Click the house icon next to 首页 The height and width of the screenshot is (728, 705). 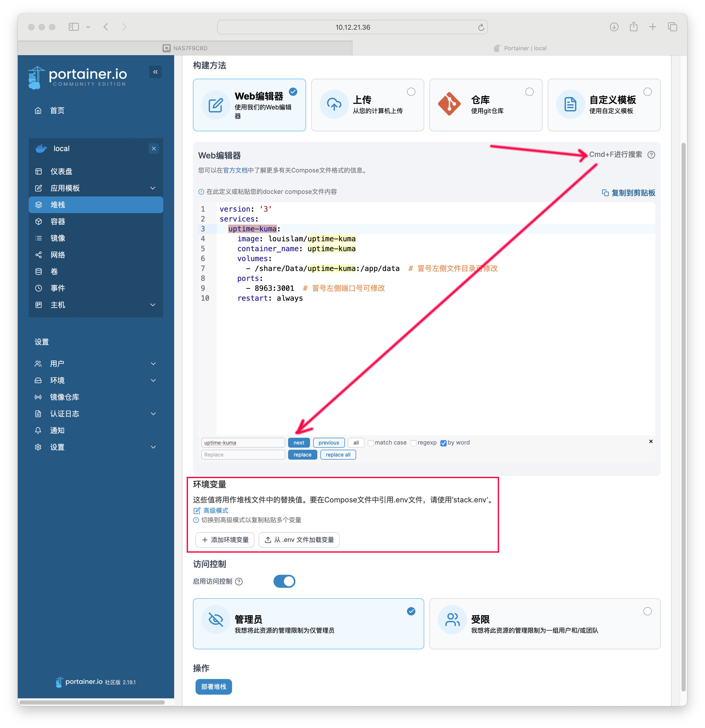(38, 110)
